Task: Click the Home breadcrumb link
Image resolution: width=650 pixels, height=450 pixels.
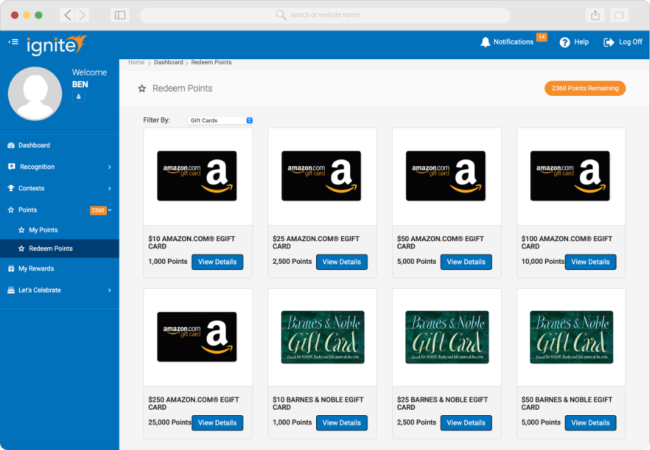Action: 136,62
